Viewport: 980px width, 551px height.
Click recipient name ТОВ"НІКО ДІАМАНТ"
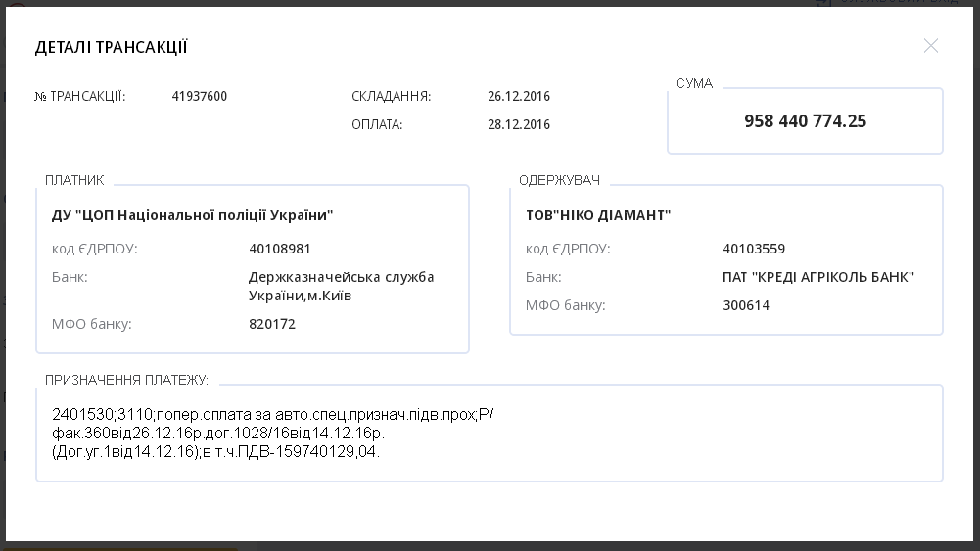click(x=598, y=215)
